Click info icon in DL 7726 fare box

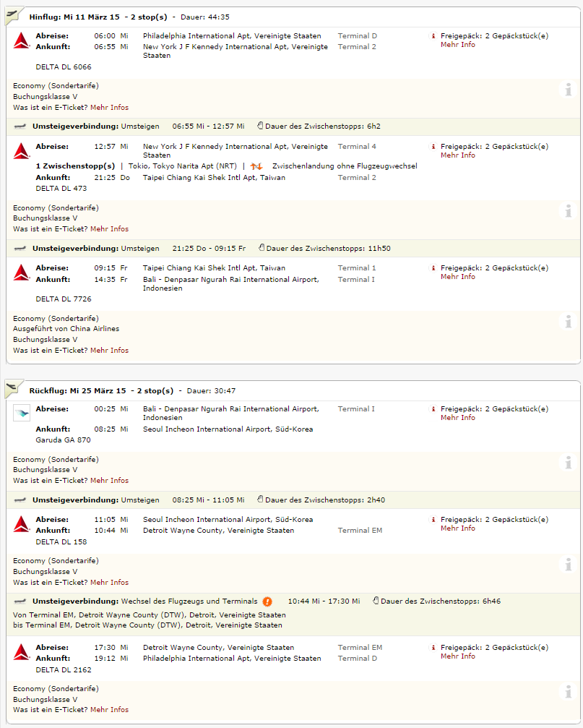pos(569,321)
